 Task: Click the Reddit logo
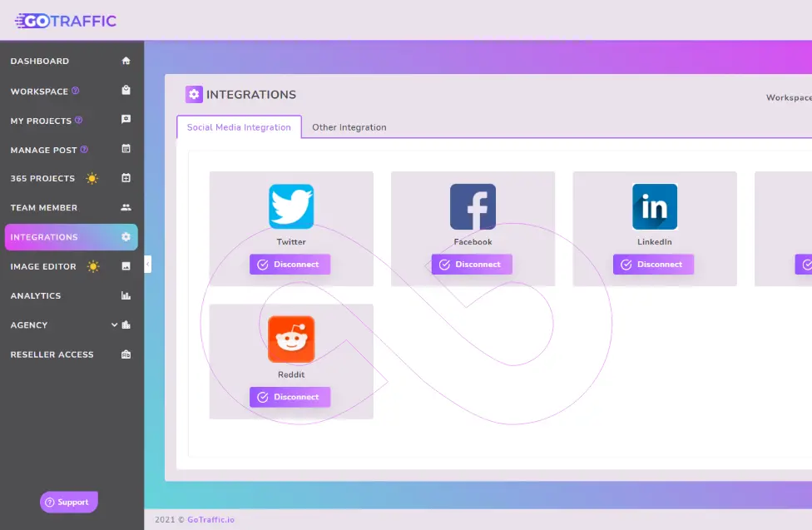(x=291, y=339)
